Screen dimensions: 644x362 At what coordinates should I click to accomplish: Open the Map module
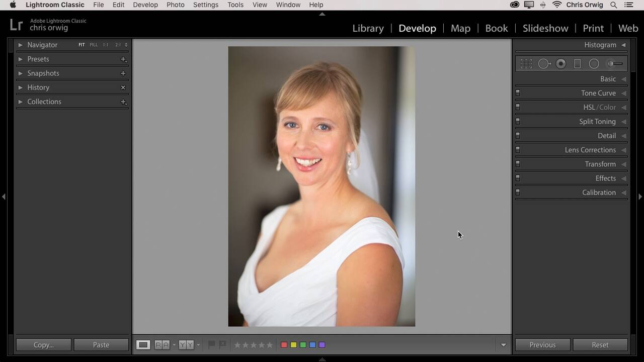(460, 28)
